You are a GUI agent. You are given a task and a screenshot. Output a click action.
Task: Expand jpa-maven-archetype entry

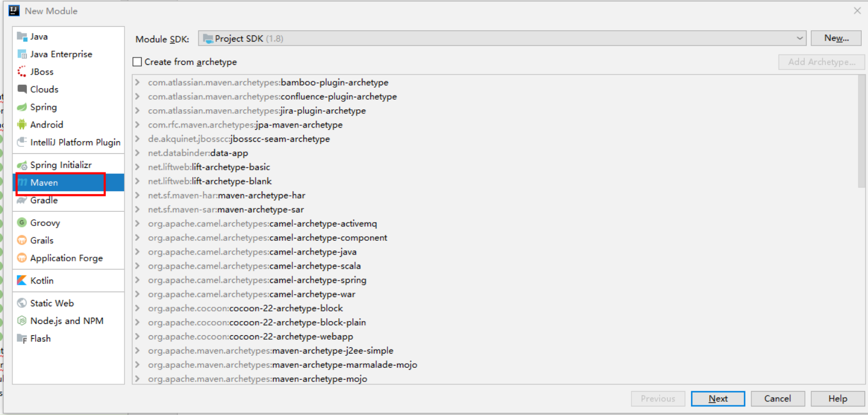point(138,125)
